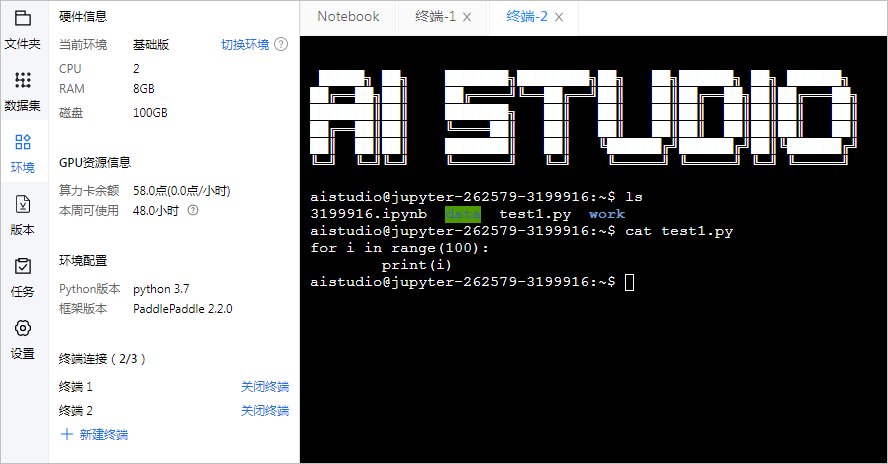Open the 文件夹 folder sidebar icon
The width and height of the screenshot is (888, 464).
[23, 19]
